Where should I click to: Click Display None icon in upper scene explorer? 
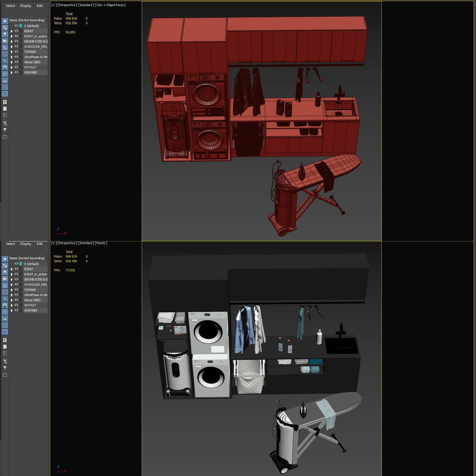[5, 109]
